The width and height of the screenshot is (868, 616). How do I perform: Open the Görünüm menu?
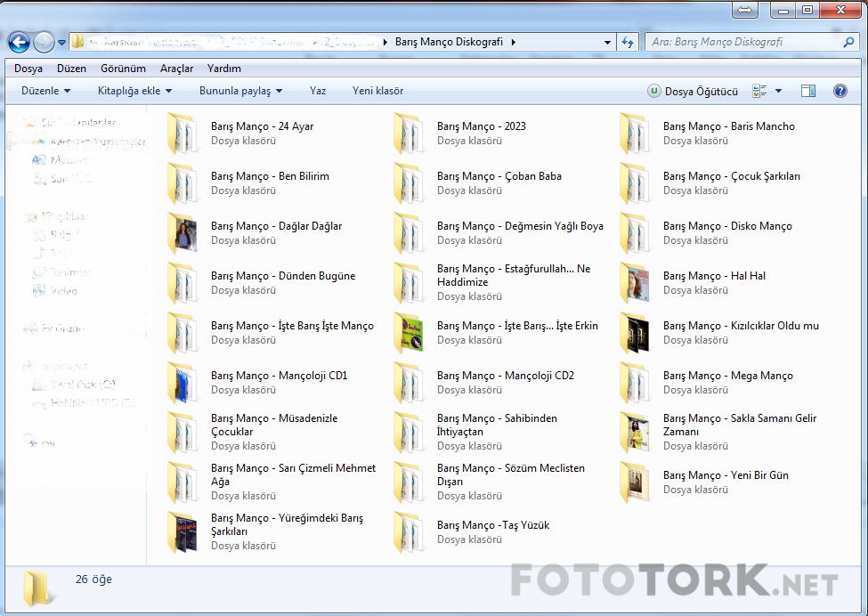(123, 69)
